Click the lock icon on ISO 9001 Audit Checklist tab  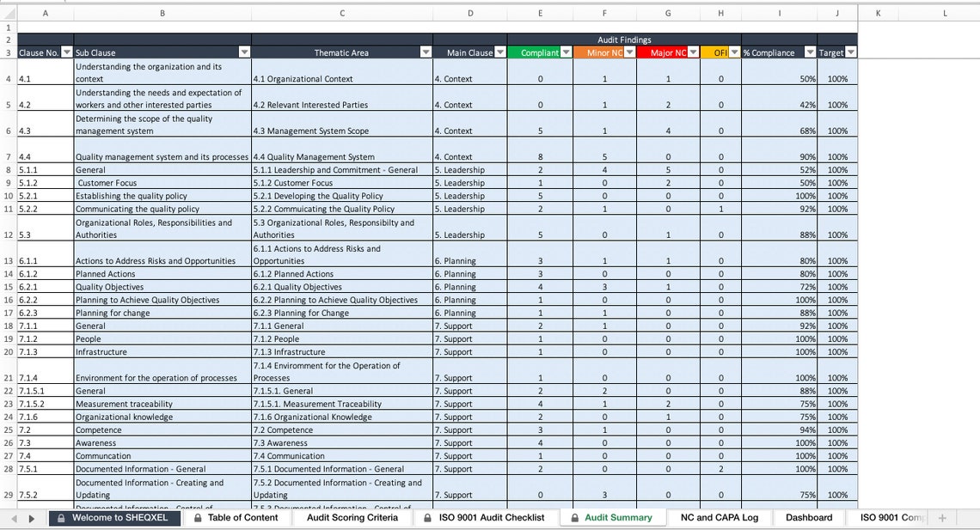coord(427,518)
